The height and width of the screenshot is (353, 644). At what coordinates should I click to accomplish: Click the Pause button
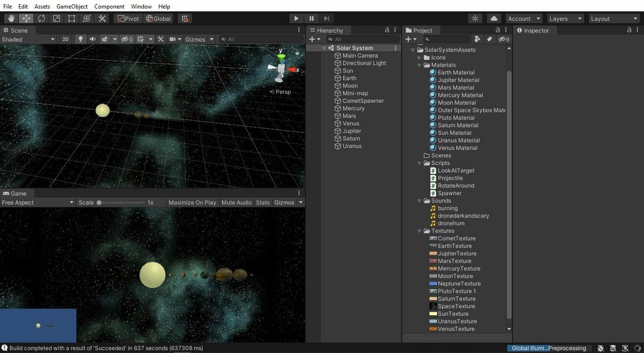click(x=311, y=19)
